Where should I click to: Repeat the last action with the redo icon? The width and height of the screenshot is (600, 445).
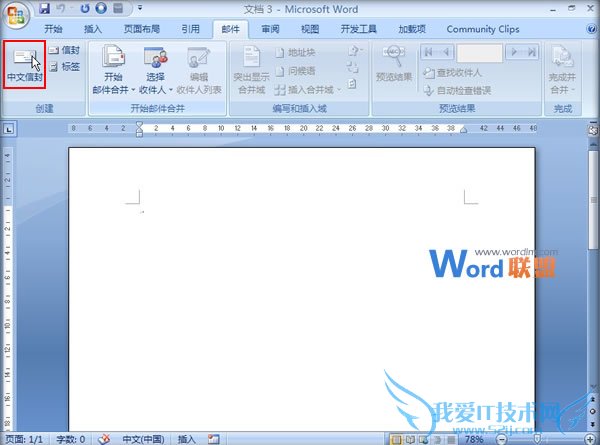click(85, 8)
